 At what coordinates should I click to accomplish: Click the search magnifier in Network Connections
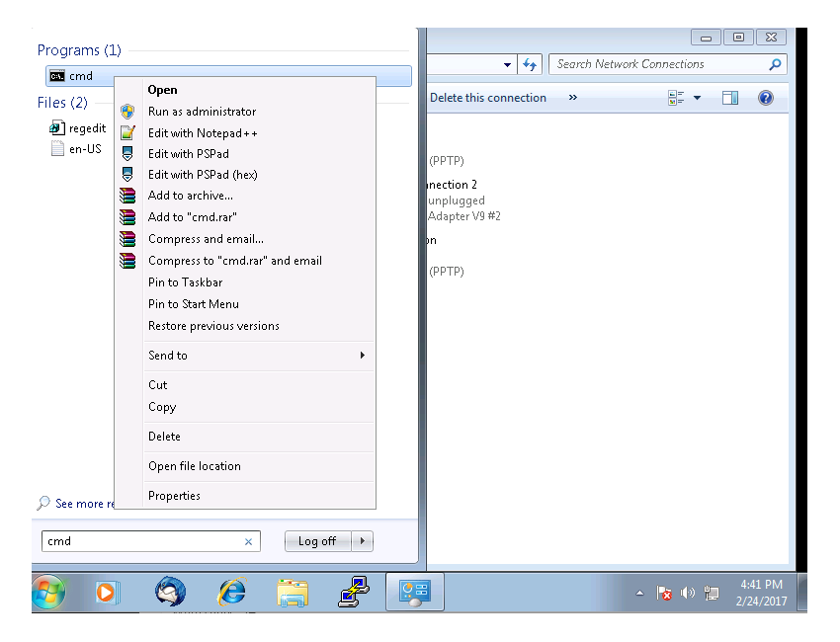775,64
